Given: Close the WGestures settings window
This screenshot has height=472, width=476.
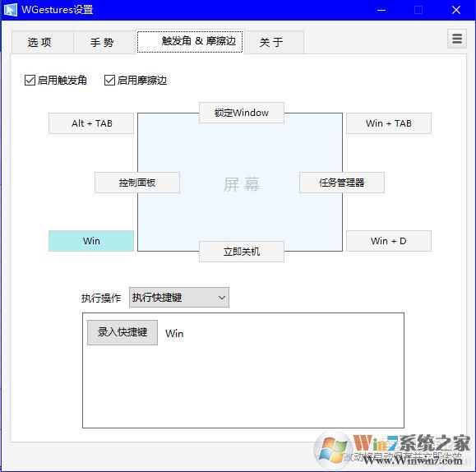Looking at the screenshot, I should (x=456, y=10).
